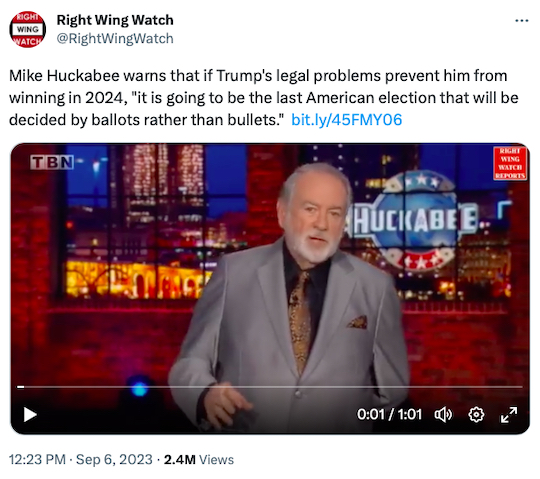Open video settings gear icon

point(476,414)
